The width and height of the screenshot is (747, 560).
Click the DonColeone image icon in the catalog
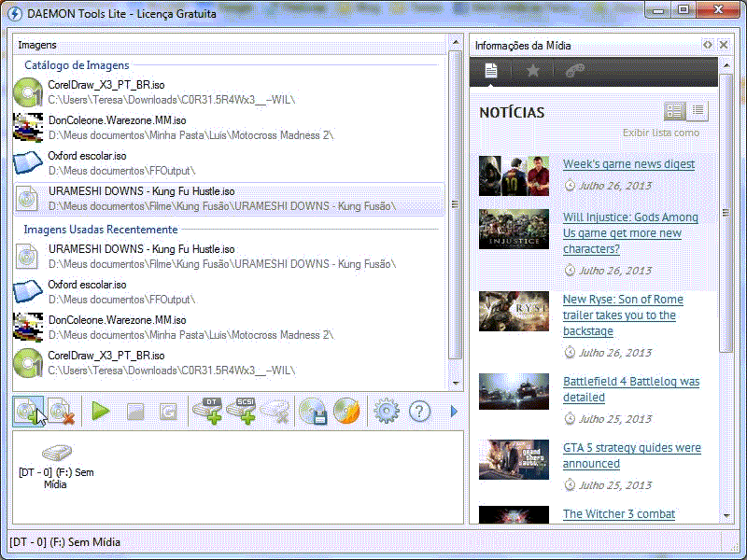(x=28, y=128)
